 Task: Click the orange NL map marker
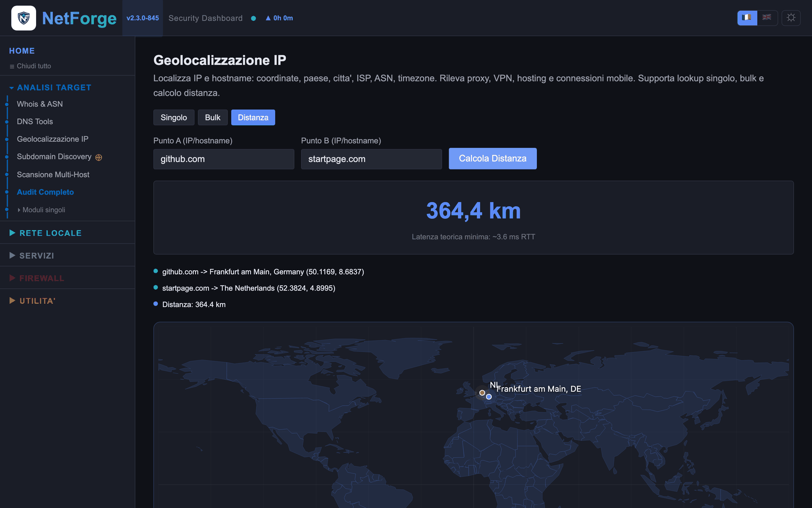[x=482, y=393]
